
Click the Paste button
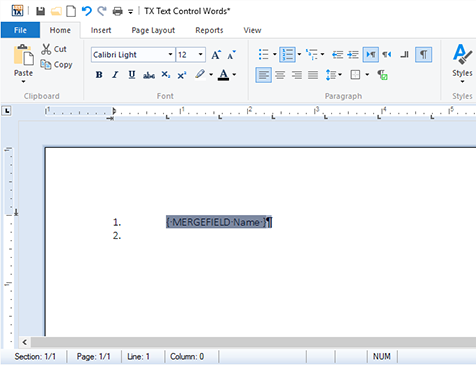23,60
